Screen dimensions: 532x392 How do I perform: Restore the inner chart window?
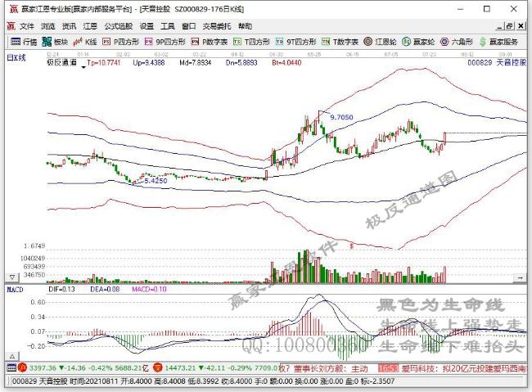[509, 26]
